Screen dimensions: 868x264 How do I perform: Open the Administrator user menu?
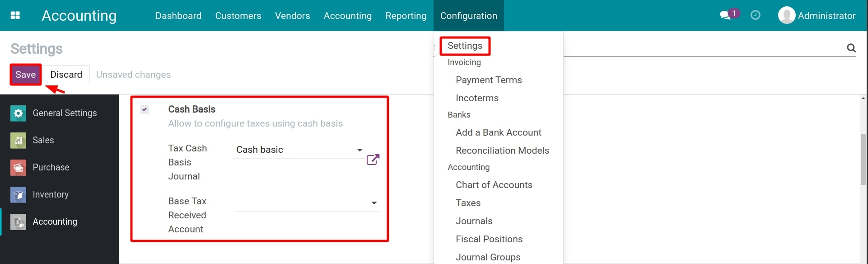[817, 15]
